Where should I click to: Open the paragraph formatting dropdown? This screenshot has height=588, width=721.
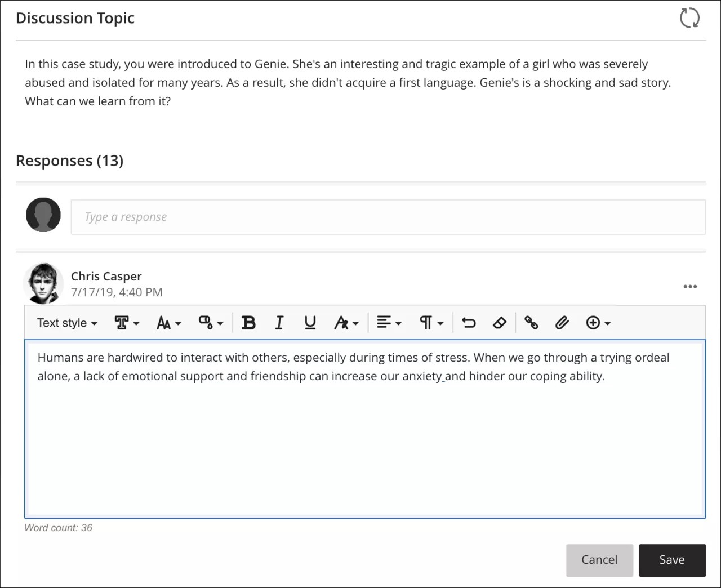430,322
